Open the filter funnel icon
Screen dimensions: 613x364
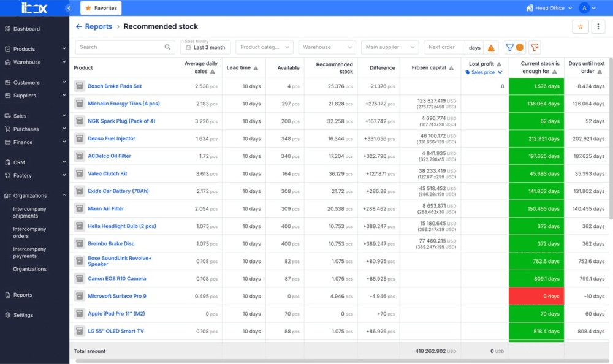click(510, 47)
